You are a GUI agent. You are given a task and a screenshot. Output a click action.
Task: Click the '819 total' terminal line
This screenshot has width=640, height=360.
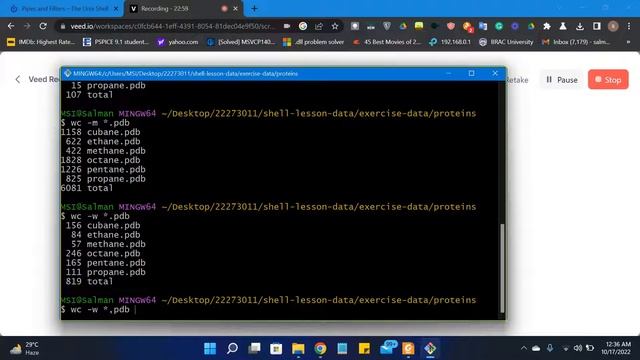pyautogui.click(x=89, y=282)
